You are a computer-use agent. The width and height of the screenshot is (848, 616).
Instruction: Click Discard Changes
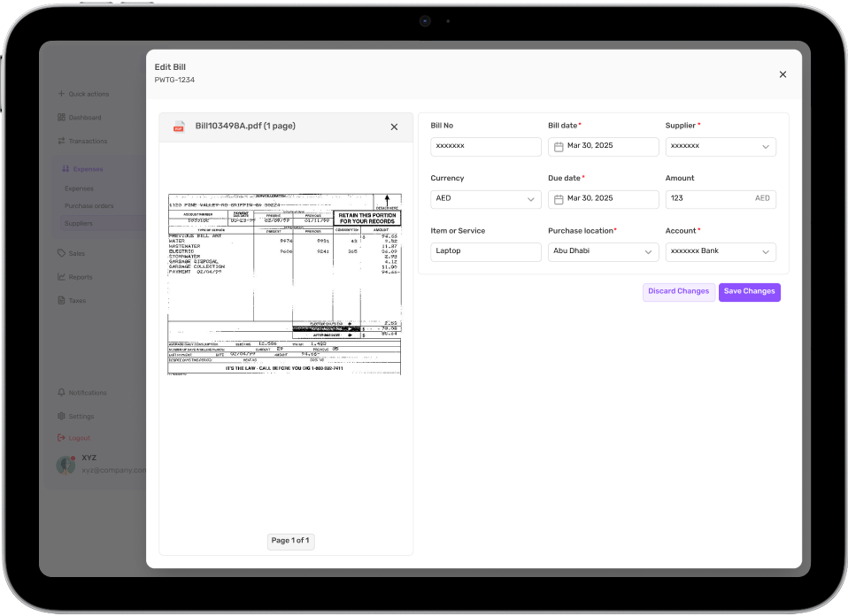[x=678, y=292]
